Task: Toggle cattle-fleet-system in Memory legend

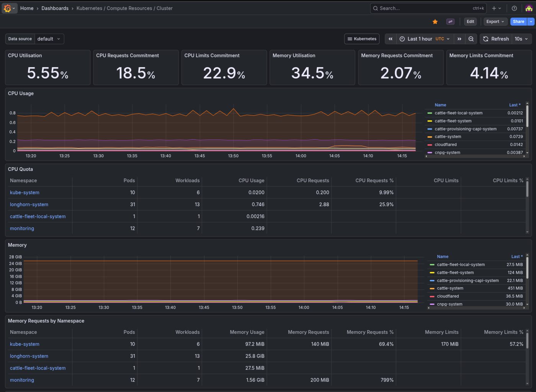Action: [x=455, y=273]
